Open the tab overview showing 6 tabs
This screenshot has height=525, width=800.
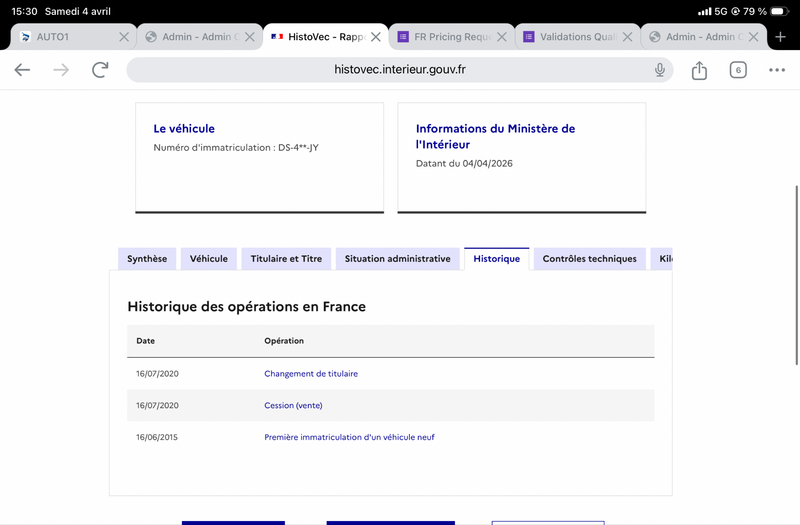pyautogui.click(x=738, y=70)
